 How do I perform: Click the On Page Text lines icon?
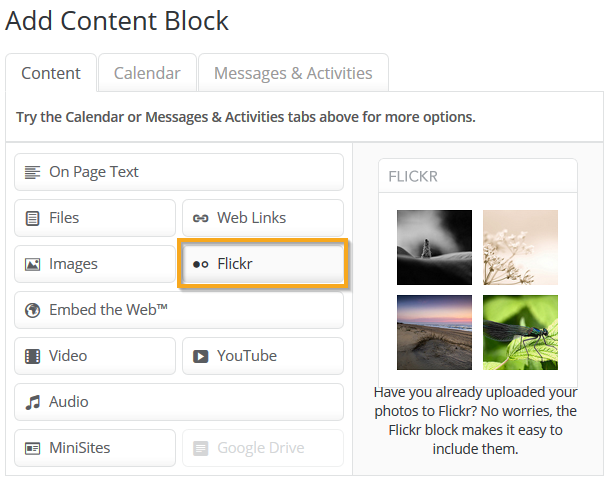point(32,172)
